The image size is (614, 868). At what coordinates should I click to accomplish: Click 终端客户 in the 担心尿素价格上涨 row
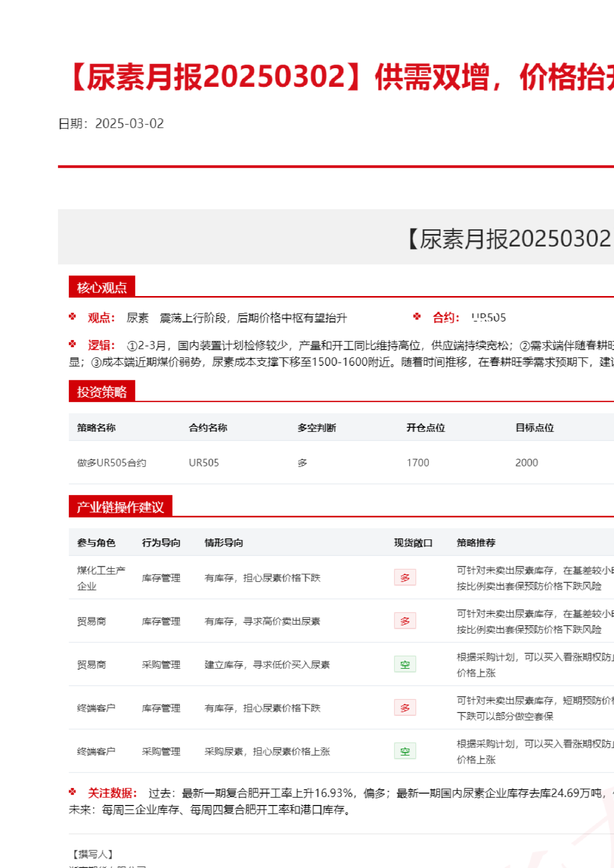pos(96,751)
